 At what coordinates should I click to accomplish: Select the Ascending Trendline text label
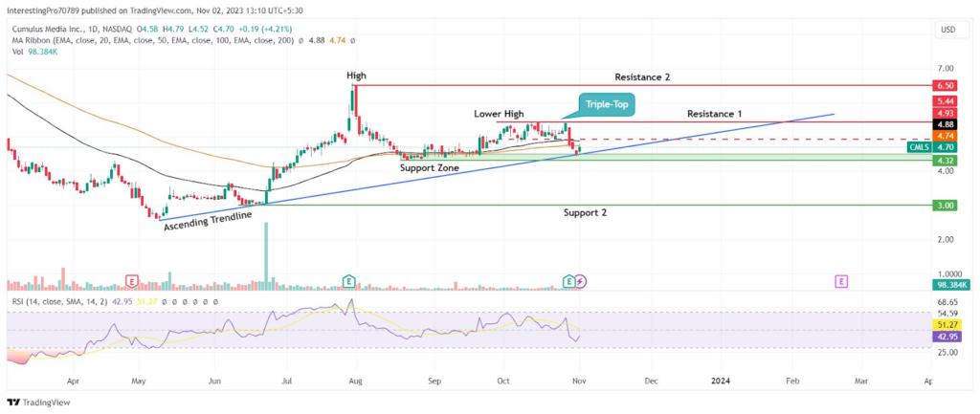pos(208,221)
